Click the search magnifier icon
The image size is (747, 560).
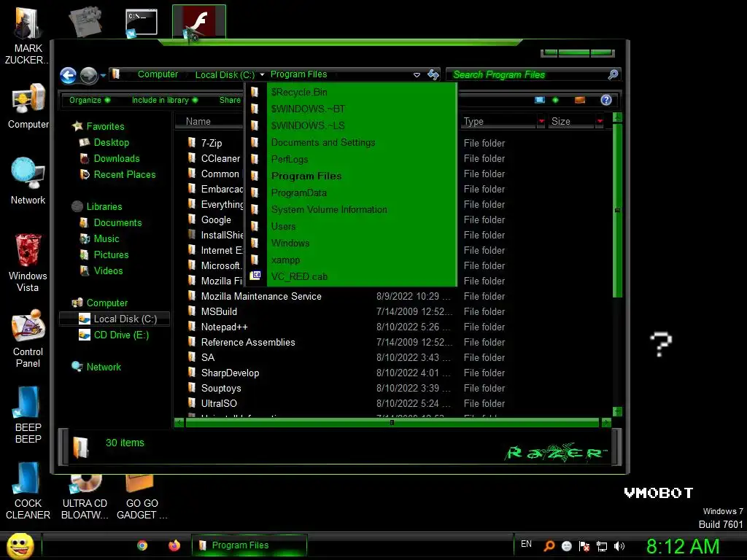pos(613,74)
